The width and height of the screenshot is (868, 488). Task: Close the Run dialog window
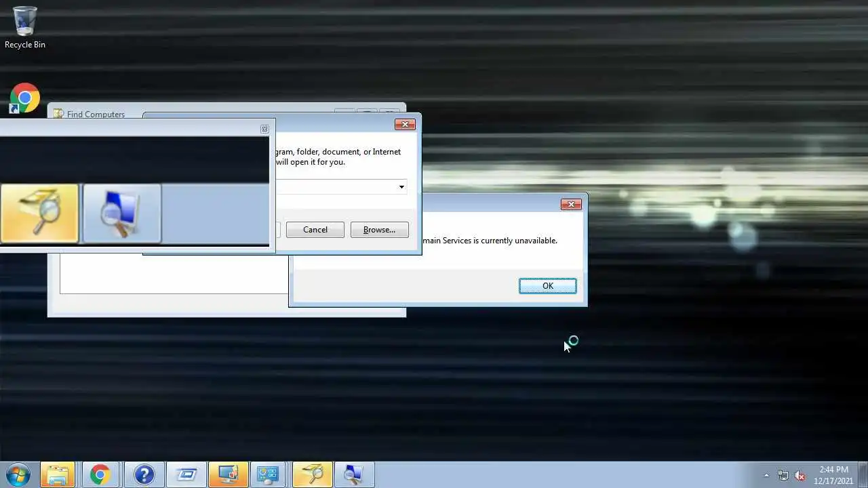[x=405, y=124]
